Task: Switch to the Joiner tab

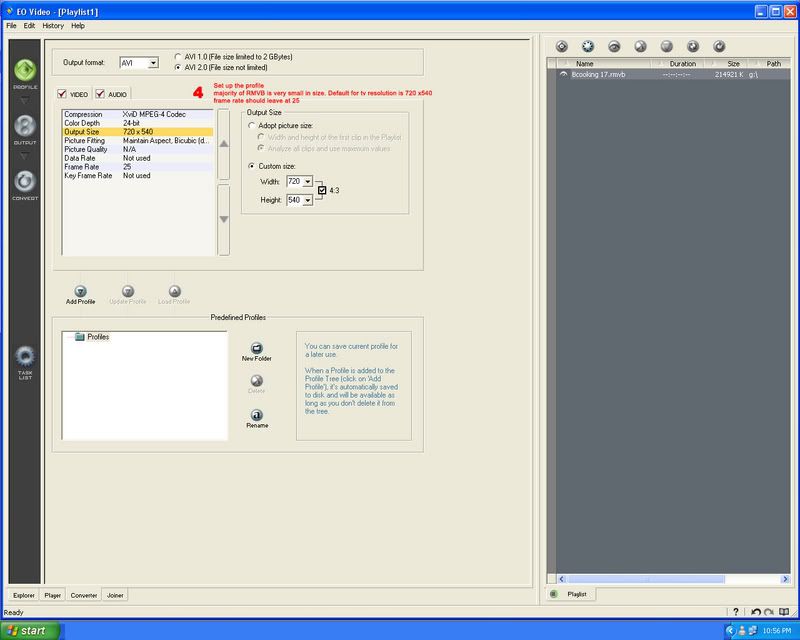Action: coord(114,595)
